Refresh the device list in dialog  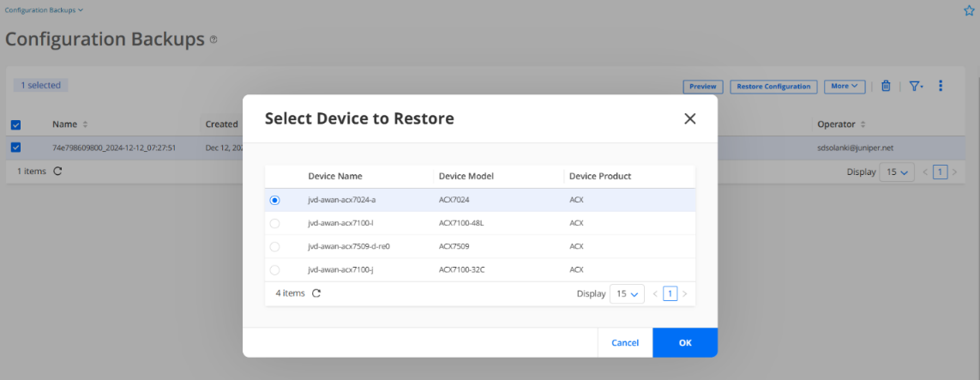click(316, 293)
